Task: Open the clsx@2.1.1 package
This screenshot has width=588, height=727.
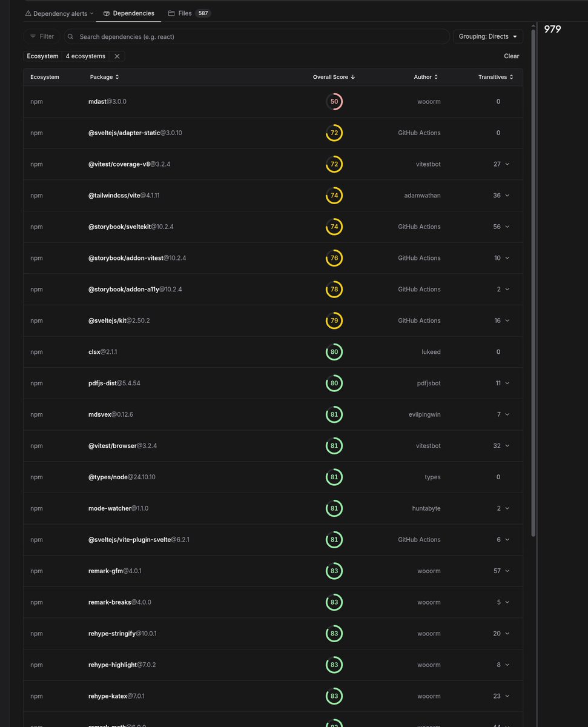Action: point(103,352)
